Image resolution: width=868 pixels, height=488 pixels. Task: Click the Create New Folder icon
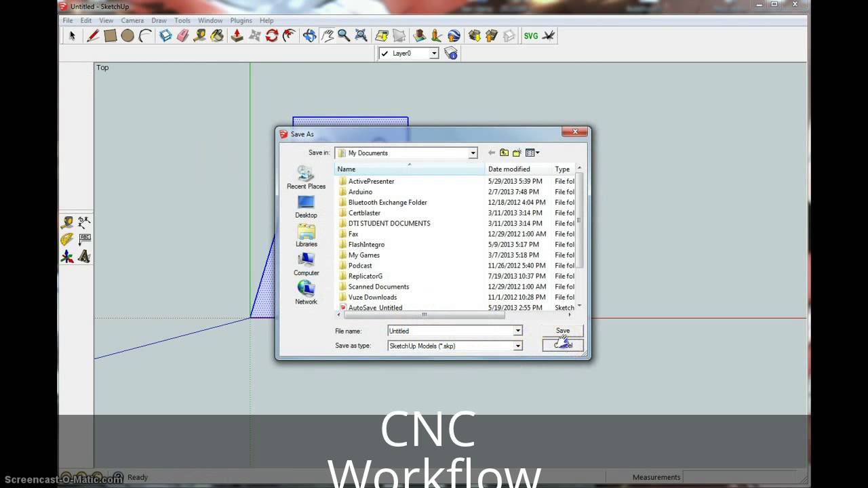pos(517,153)
